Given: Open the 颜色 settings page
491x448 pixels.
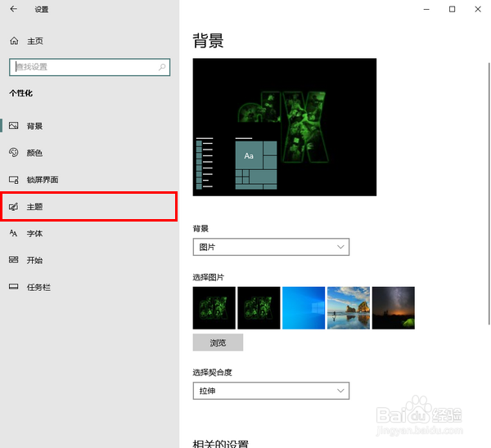Looking at the screenshot, I should [89, 153].
